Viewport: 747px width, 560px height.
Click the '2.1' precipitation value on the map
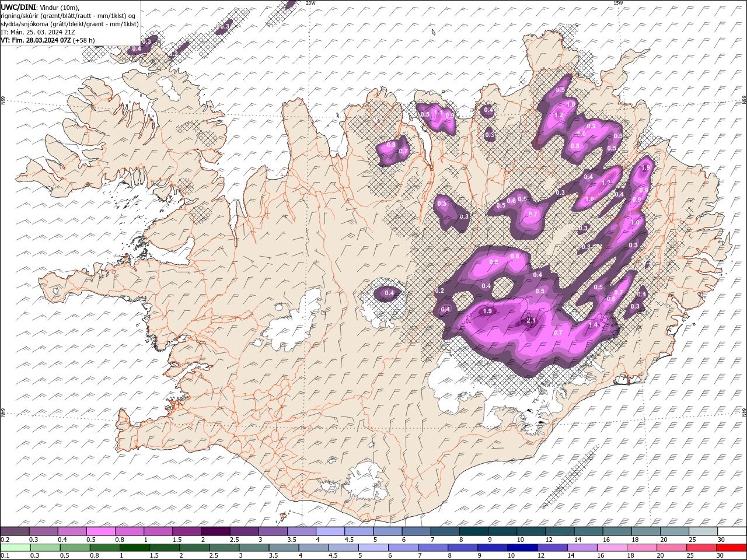coord(531,321)
